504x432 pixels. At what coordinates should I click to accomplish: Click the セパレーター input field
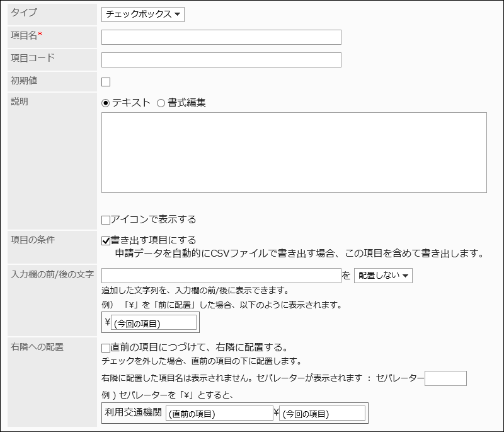[x=445, y=378]
